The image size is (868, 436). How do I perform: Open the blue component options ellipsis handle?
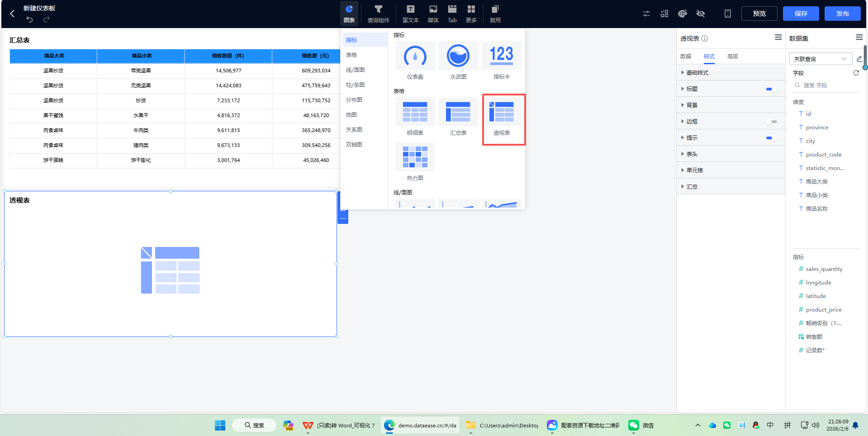click(x=343, y=218)
